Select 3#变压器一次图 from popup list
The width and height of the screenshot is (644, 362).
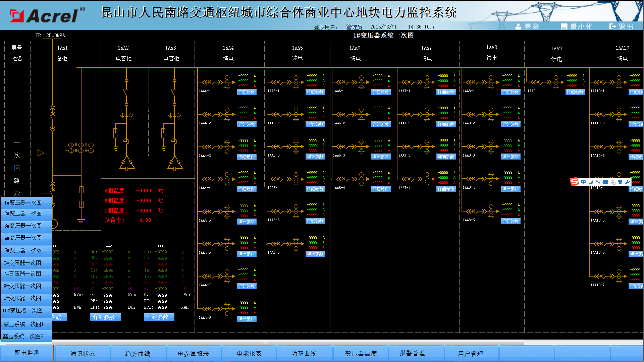coord(23,226)
